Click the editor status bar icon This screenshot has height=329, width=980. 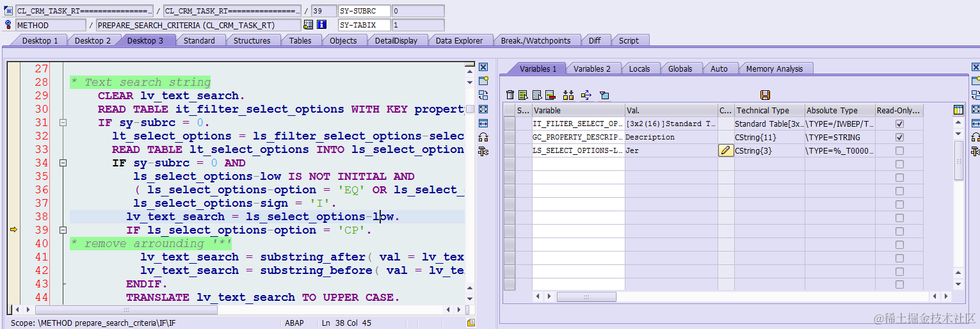pos(471,323)
